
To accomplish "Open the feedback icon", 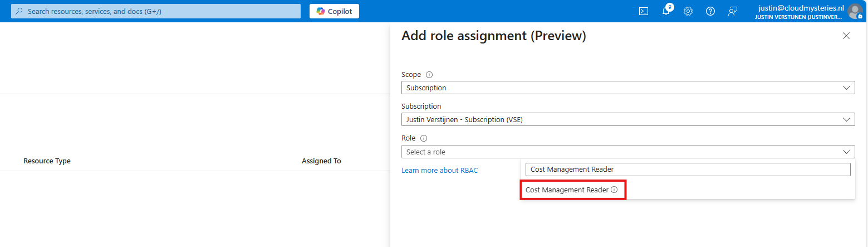I will [733, 11].
